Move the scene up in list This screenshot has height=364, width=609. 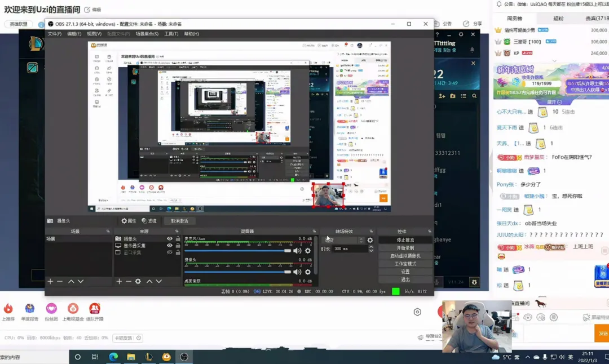pyautogui.click(x=71, y=281)
